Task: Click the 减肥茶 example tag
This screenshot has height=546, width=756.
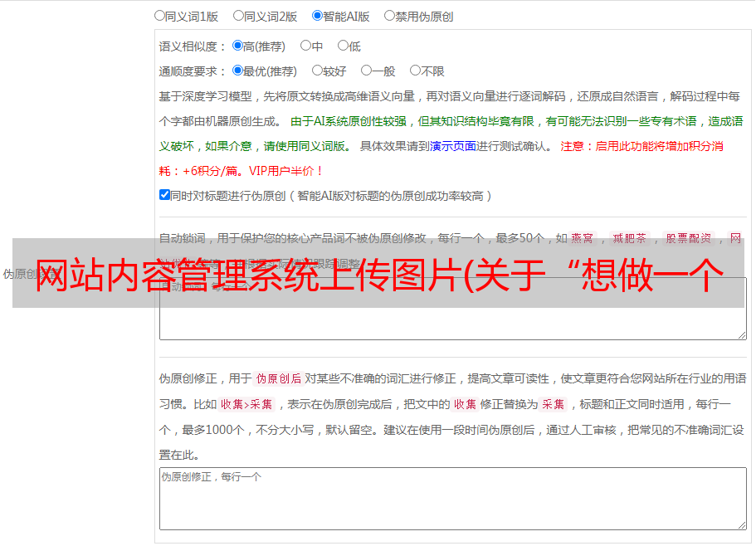Action: point(629,238)
